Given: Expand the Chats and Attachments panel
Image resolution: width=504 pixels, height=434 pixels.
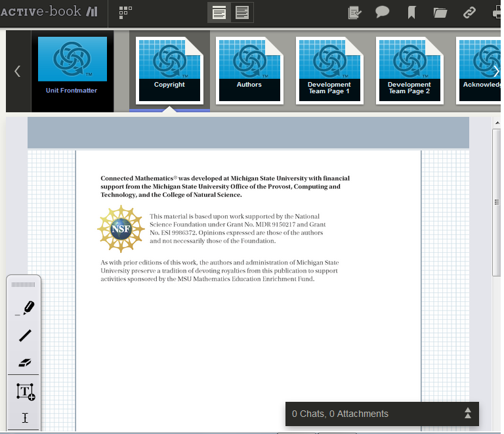Looking at the screenshot, I should pos(468,413).
